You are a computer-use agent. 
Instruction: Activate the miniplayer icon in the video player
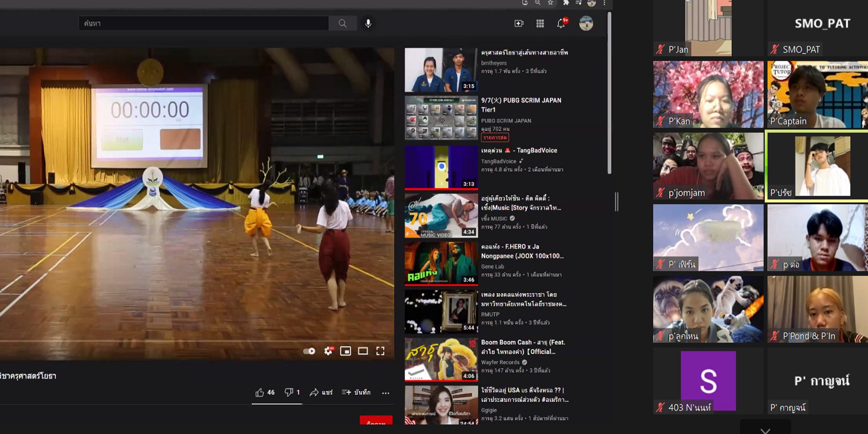[345, 351]
